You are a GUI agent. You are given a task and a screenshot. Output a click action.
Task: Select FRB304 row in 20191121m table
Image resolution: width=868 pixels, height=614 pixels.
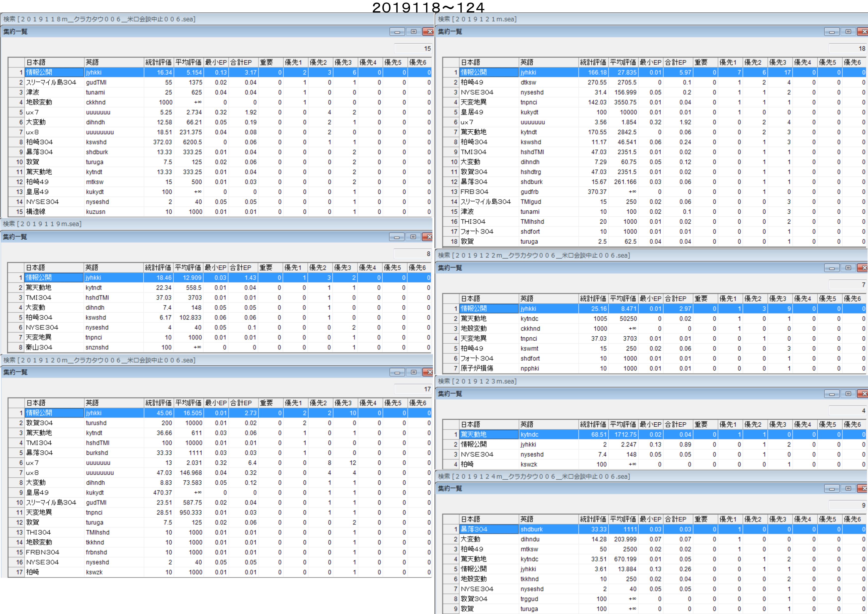tap(474, 192)
